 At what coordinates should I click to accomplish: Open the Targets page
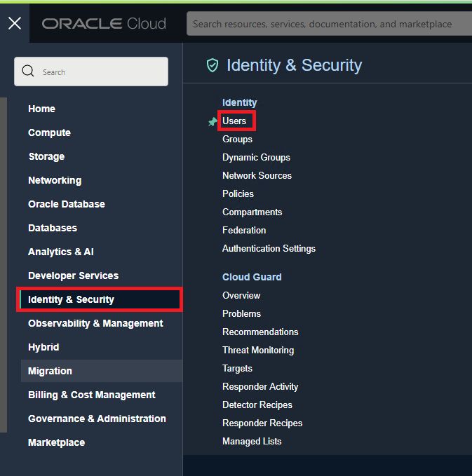point(237,369)
